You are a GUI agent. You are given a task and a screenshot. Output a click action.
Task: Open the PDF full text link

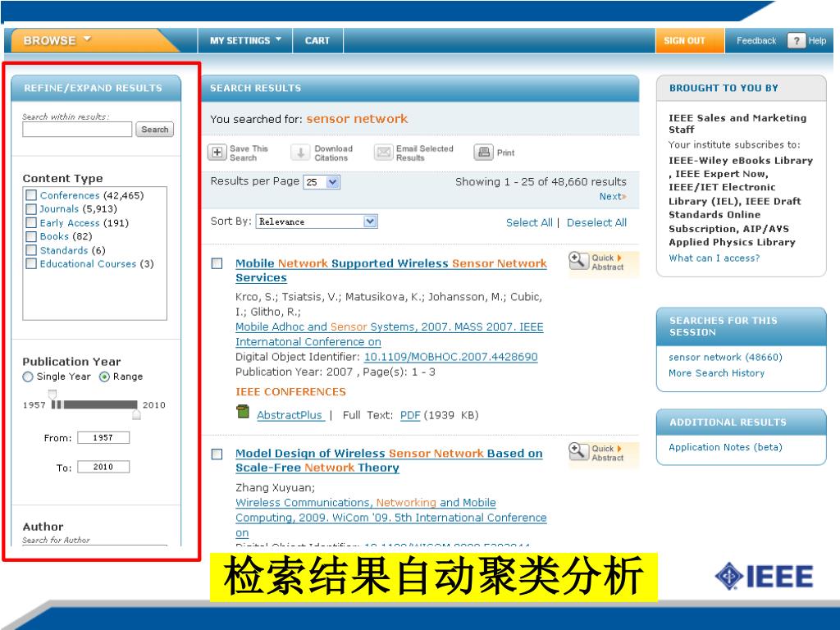coord(410,415)
